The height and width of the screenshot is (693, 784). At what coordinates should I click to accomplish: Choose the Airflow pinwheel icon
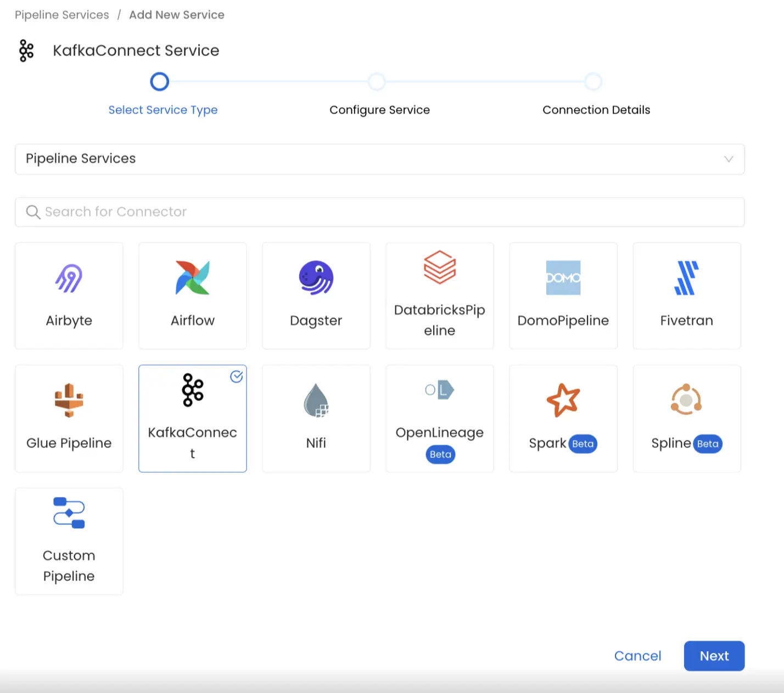pos(192,278)
